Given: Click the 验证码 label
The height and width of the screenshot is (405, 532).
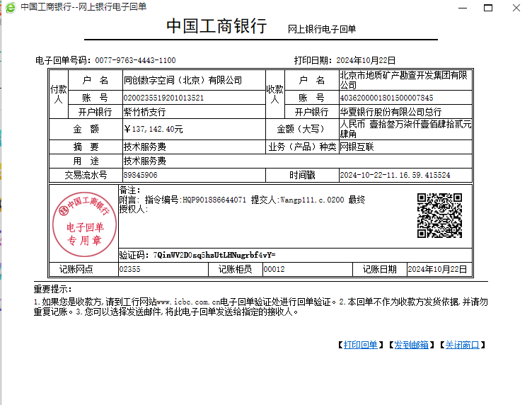Looking at the screenshot, I should point(134,255).
